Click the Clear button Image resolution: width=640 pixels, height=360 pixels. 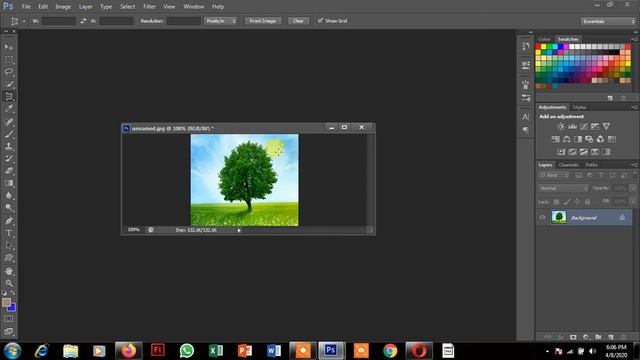298,21
